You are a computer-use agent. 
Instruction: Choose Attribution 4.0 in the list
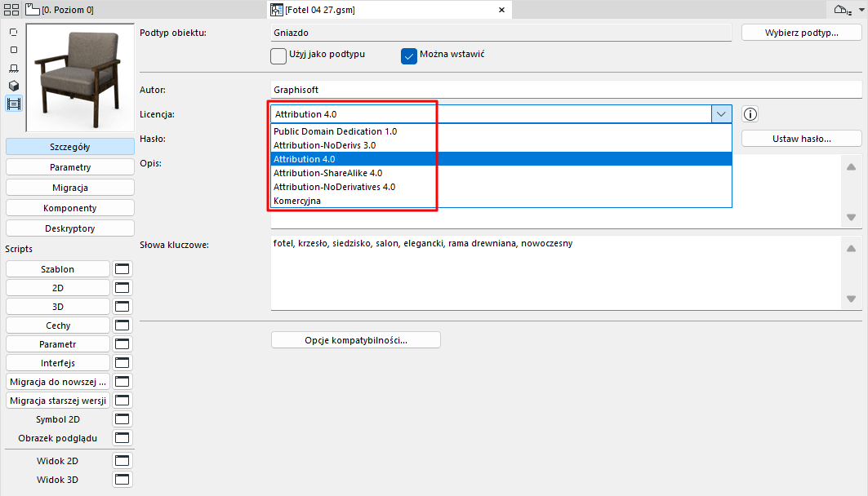501,159
